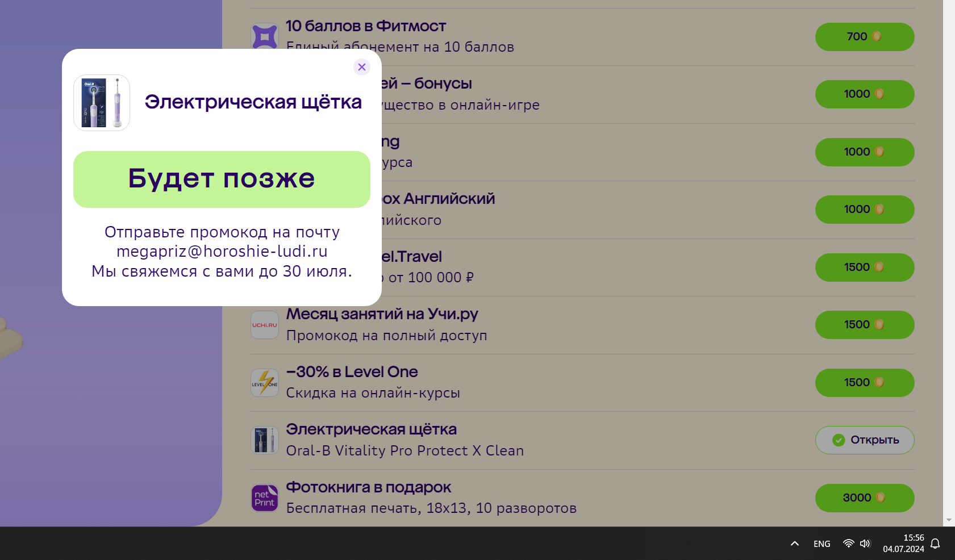955x560 pixels.
Task: Click the 700 coins button for Фитмост
Action: click(x=865, y=37)
